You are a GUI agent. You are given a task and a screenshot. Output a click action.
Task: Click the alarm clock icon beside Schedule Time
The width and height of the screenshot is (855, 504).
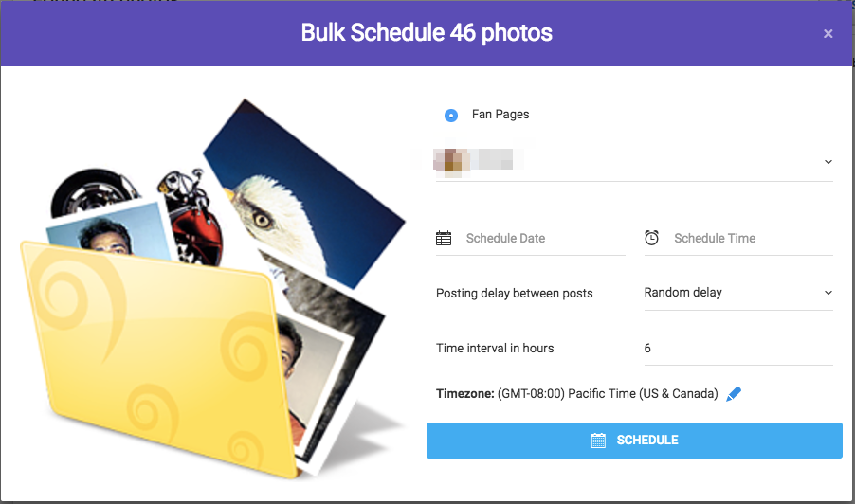(651, 238)
